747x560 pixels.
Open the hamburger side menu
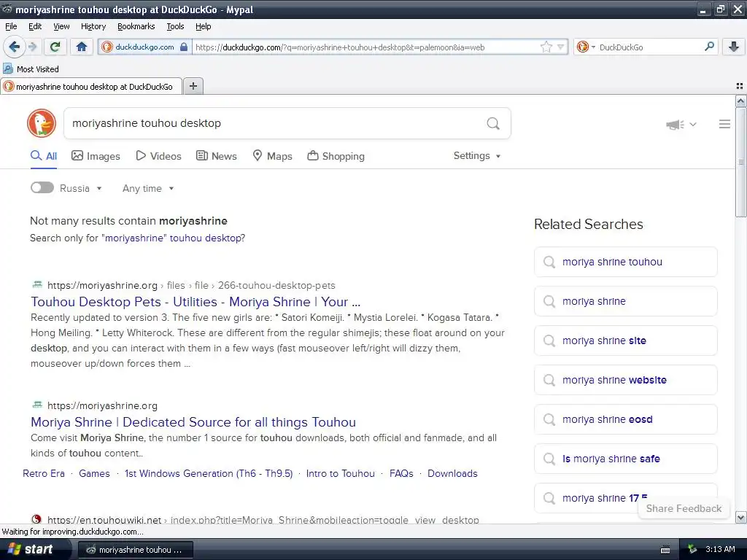724,124
